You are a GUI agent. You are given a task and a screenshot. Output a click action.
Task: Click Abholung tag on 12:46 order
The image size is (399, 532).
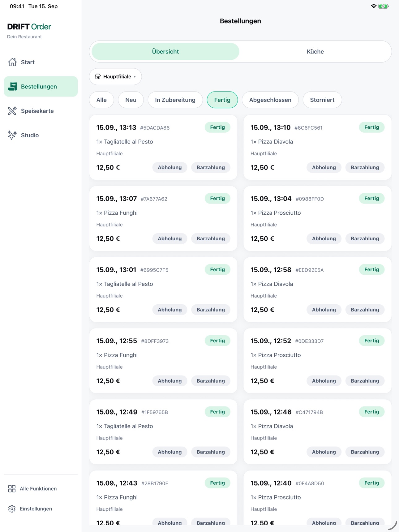tap(324, 452)
